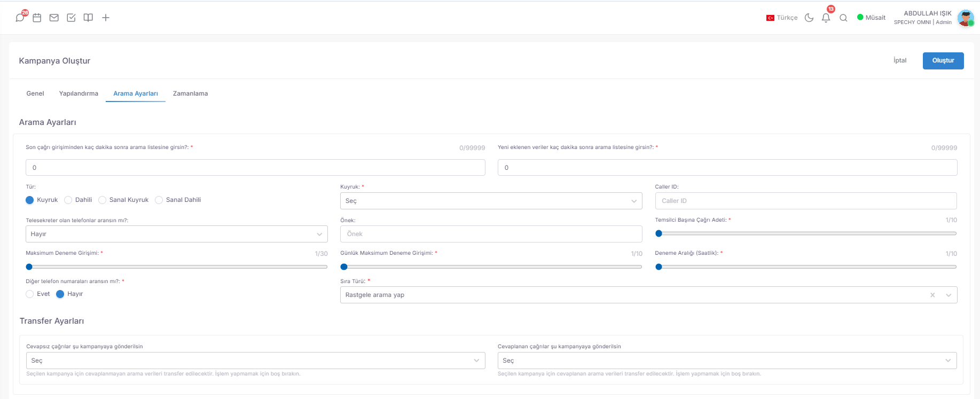Click the Oluştur button
Screen dimensions: 980x399
click(943, 61)
